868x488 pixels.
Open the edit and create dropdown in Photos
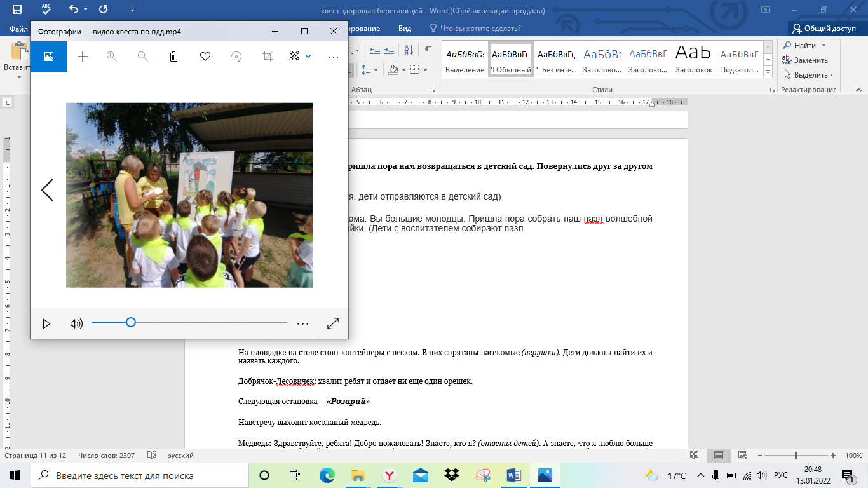click(300, 57)
